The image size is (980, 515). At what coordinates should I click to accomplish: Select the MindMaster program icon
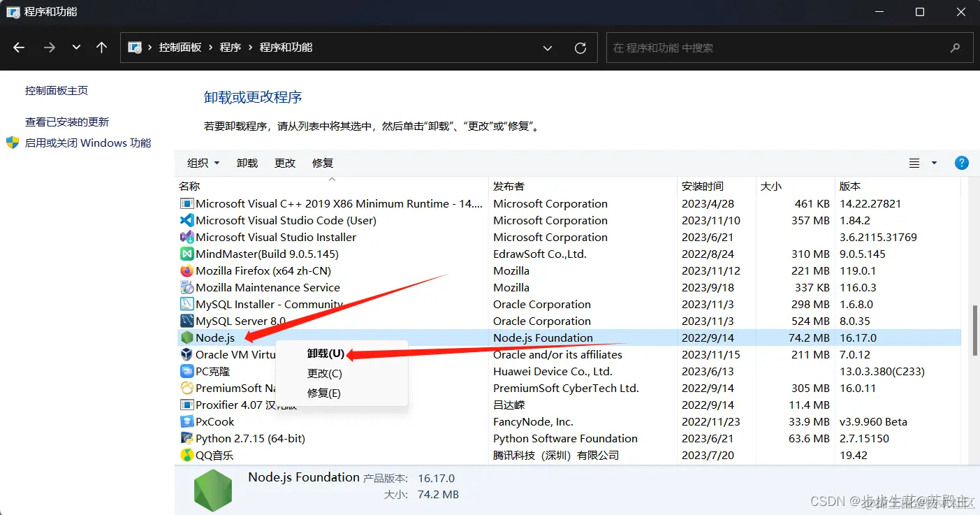point(185,254)
